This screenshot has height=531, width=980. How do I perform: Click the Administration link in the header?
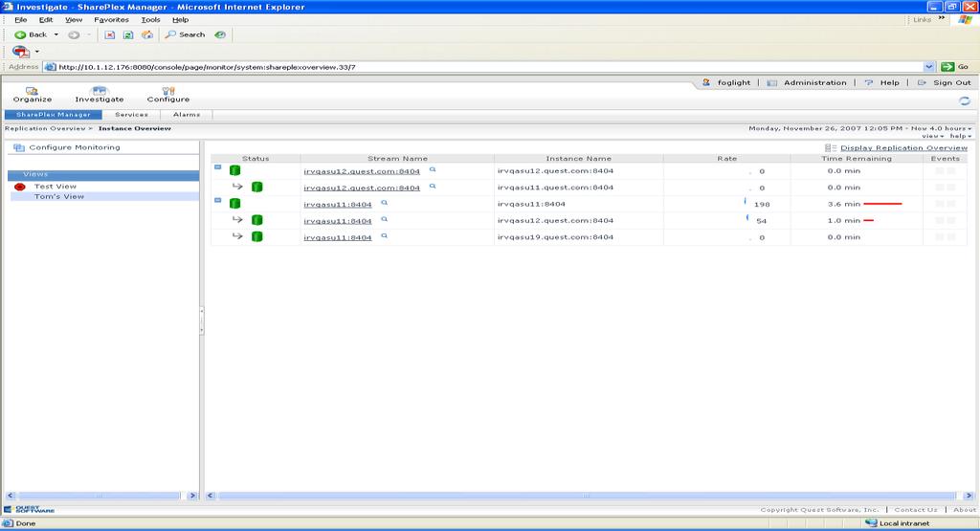pyautogui.click(x=815, y=82)
